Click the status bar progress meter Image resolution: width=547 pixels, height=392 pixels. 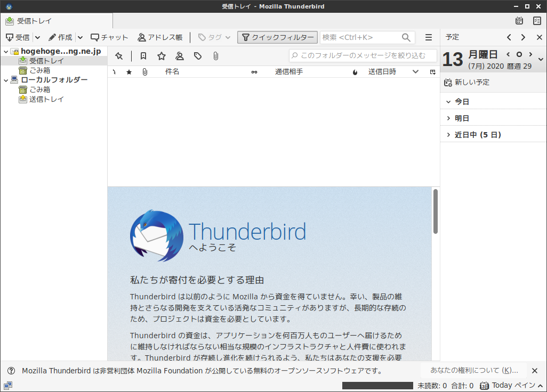377,386
